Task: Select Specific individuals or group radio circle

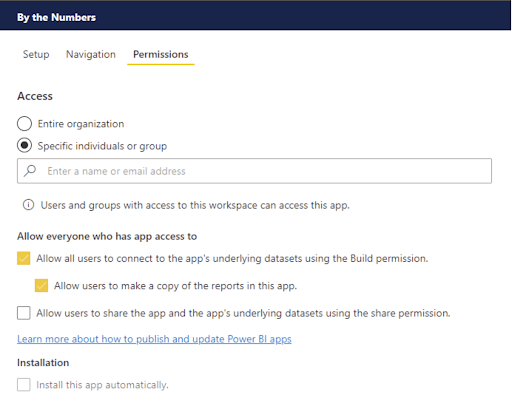Action: pyautogui.click(x=24, y=145)
